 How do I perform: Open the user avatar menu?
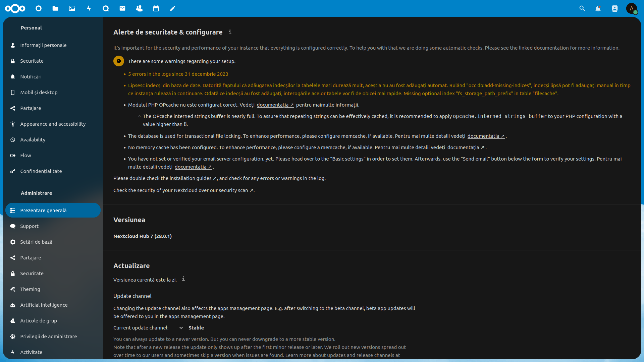632,8
